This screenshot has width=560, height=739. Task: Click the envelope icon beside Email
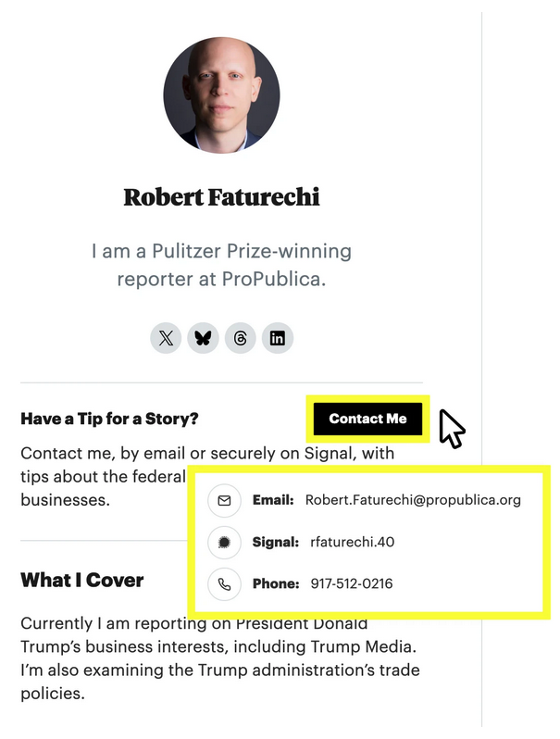click(224, 500)
